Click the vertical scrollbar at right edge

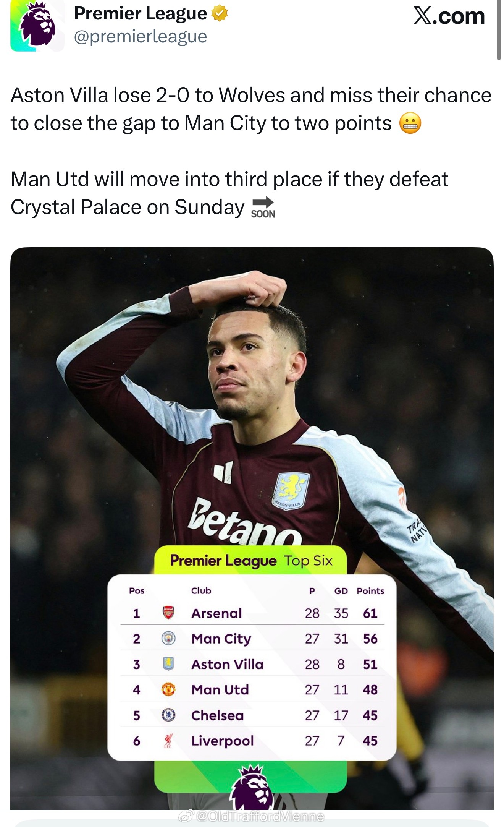click(499, 30)
